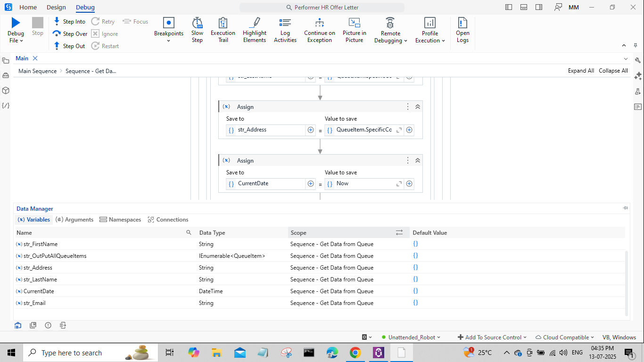The image size is (644, 362).
Task: Open the Snippets cube icon in left sidebar
Action: click(x=6, y=90)
